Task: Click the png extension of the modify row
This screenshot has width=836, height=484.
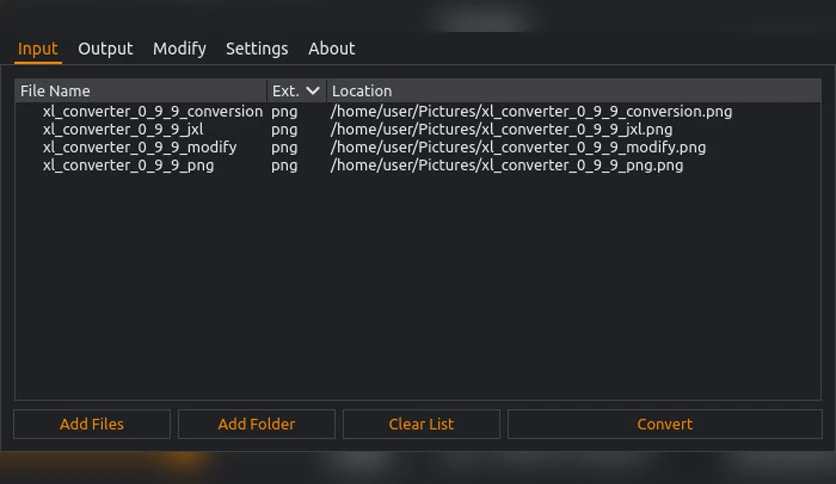Action: point(284,148)
